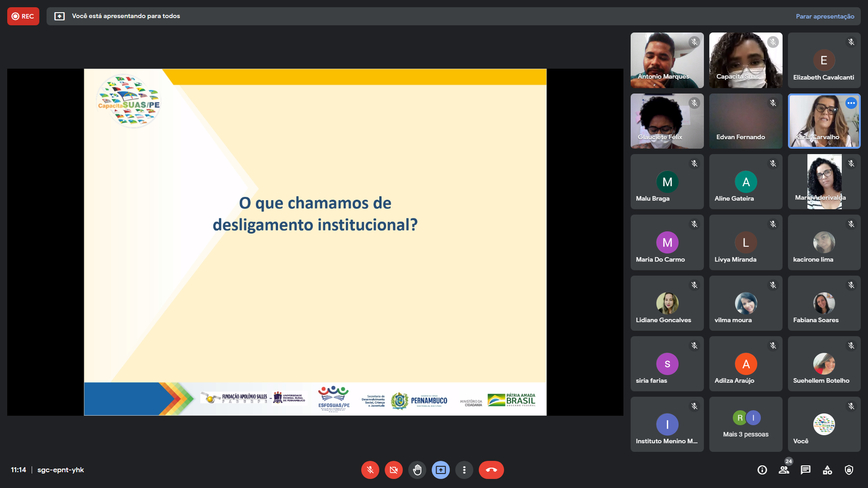Open more options three-dot menu
This screenshot has width=868, height=488.
(464, 470)
